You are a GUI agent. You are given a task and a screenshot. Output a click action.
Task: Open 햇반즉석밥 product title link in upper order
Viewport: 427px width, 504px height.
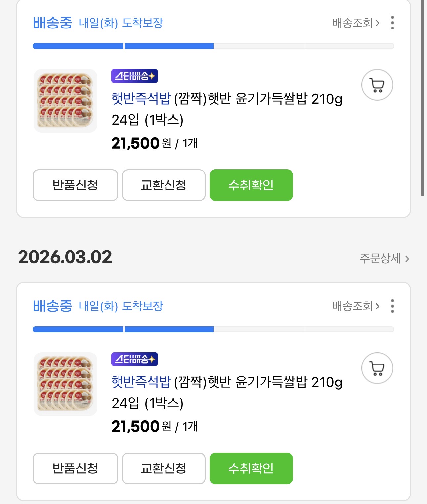pyautogui.click(x=141, y=99)
